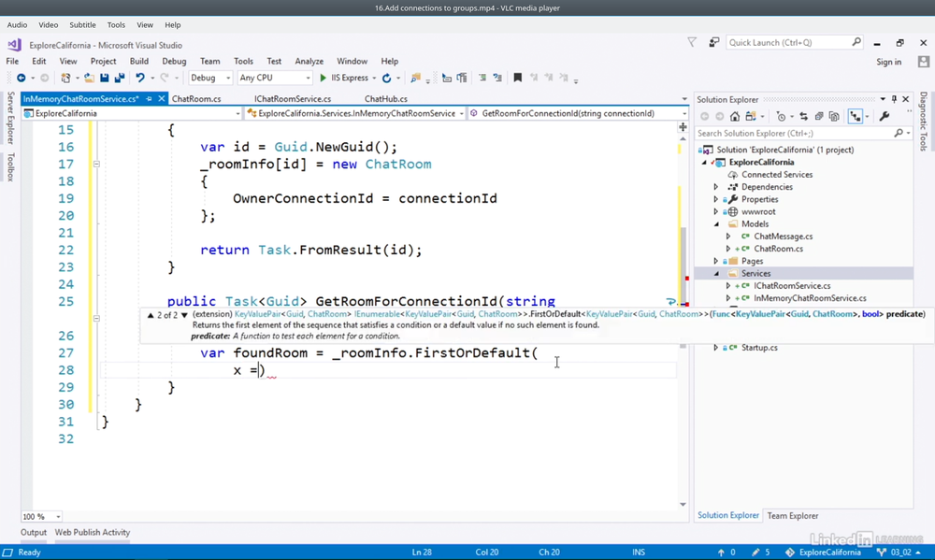
Task: Click the Sync with Active Document icon
Action: 804,117
